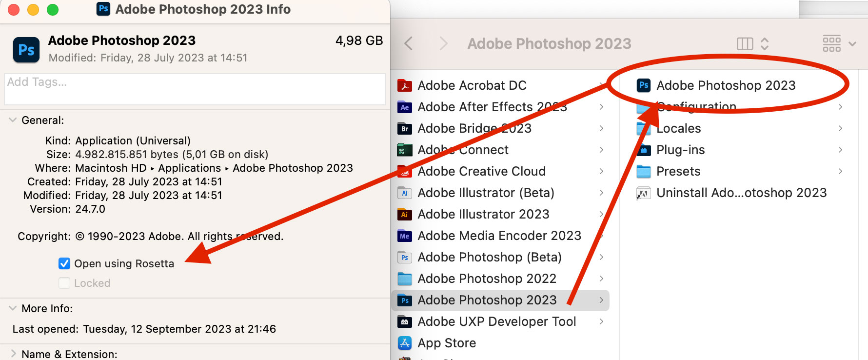Expand chevron next to Plug-ins folder
The width and height of the screenshot is (868, 360).
tap(840, 150)
